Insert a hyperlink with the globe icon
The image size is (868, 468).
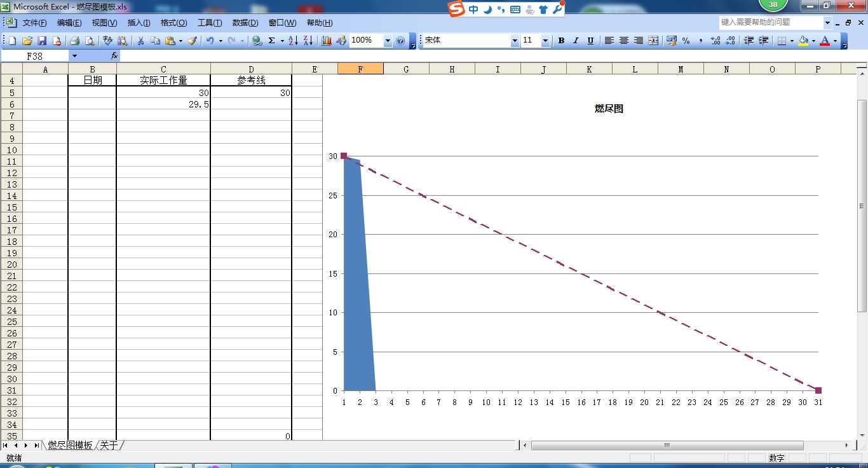tap(257, 41)
